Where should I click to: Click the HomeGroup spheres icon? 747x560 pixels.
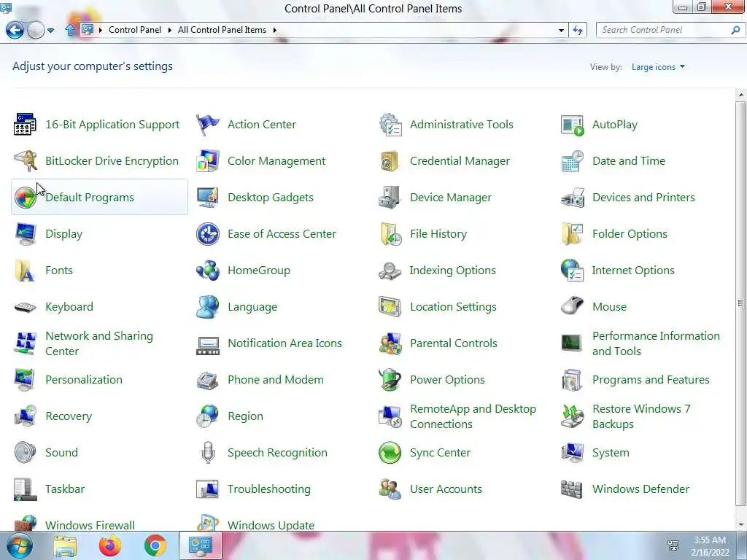coord(208,271)
